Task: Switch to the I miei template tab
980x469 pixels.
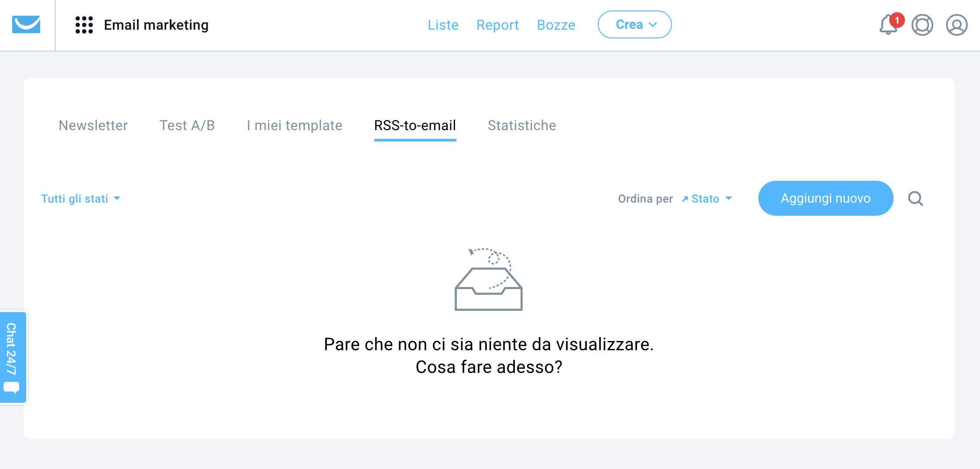Action: pos(294,125)
